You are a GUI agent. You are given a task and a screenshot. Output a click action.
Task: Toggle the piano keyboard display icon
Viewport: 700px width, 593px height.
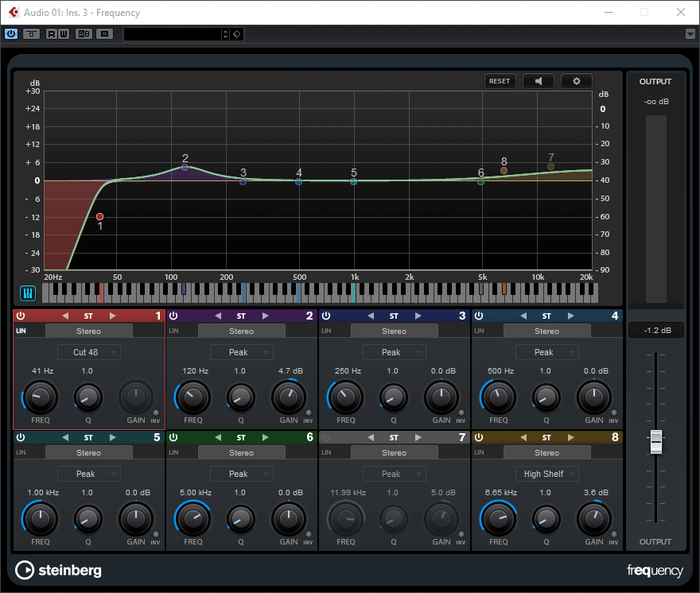[28, 293]
